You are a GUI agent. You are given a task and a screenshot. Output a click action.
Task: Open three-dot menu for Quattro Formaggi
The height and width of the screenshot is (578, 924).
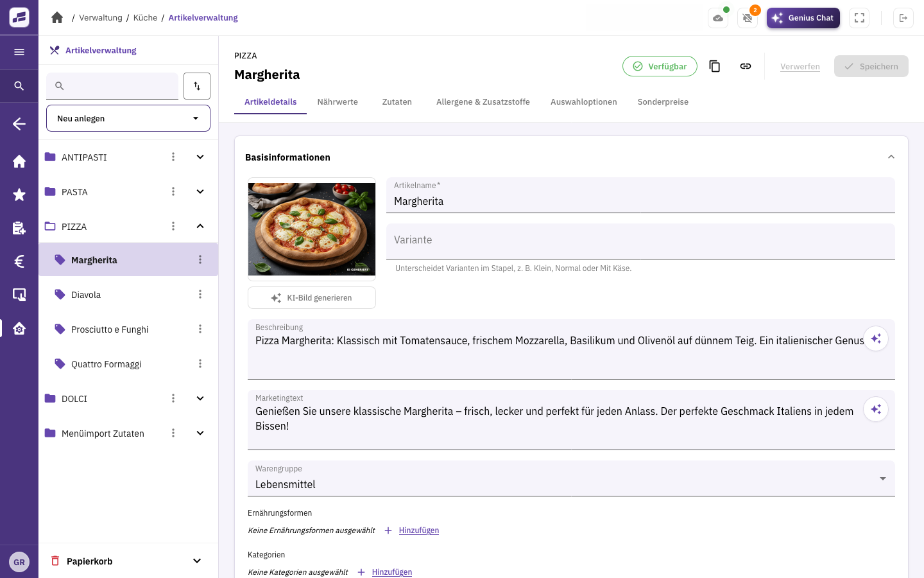coord(200,363)
